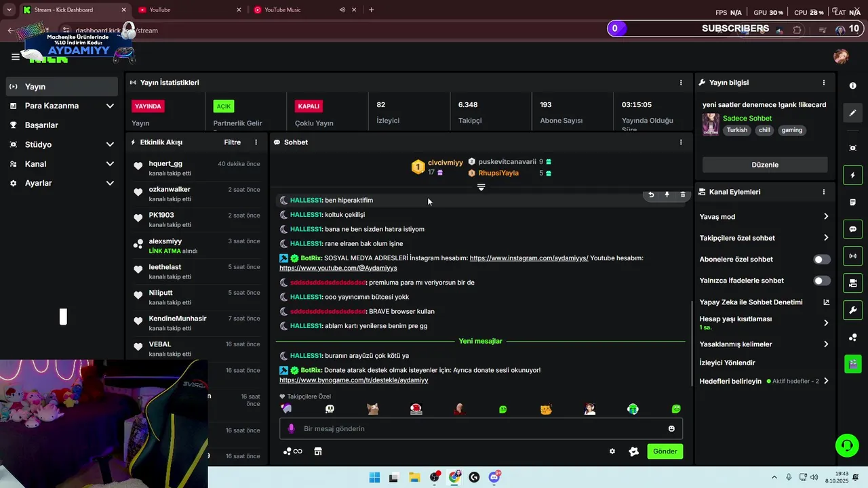Open the youtube.com/@Aydamiyys link
Image resolution: width=868 pixels, height=488 pixels.
(x=338, y=268)
